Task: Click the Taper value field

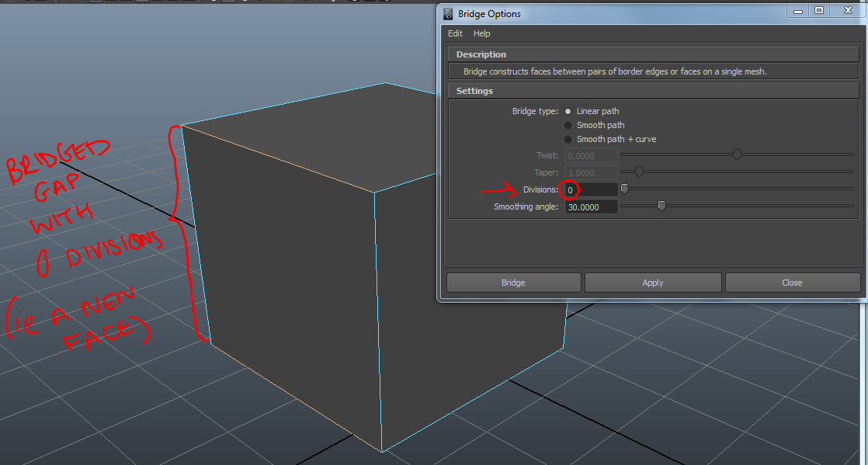Action: (x=591, y=172)
